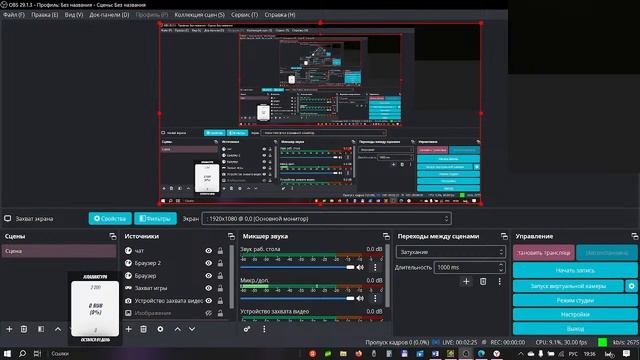
Task: Remove selected scene with trash icon
Action: tap(24, 329)
